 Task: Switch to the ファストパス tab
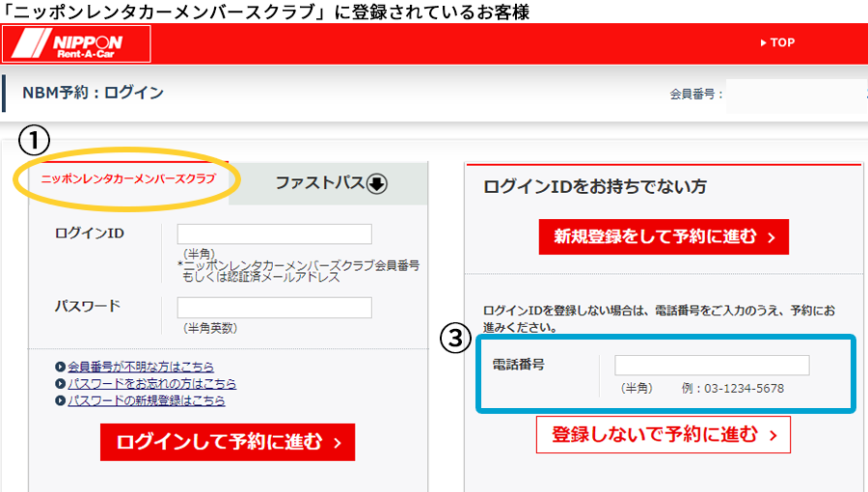(328, 183)
